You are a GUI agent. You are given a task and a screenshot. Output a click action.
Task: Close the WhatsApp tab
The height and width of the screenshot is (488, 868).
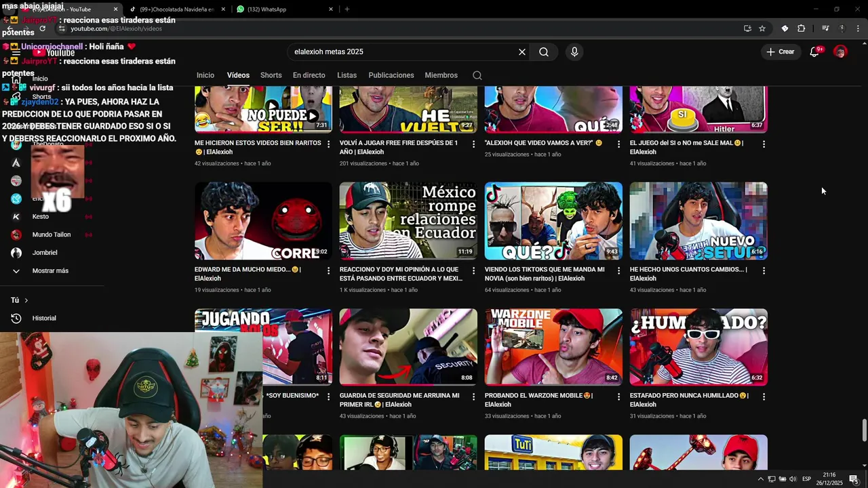[x=331, y=9]
